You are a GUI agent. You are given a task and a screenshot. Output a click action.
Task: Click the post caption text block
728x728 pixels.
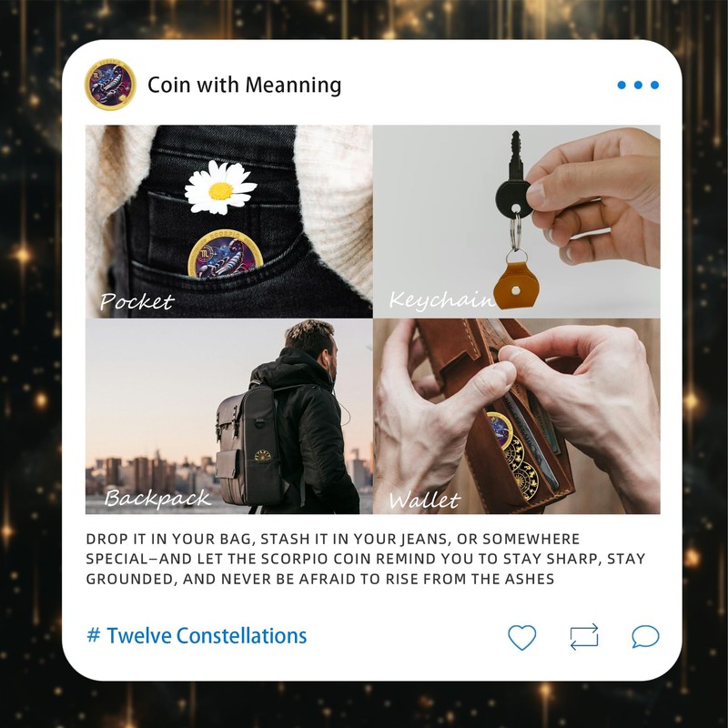pos(366,559)
